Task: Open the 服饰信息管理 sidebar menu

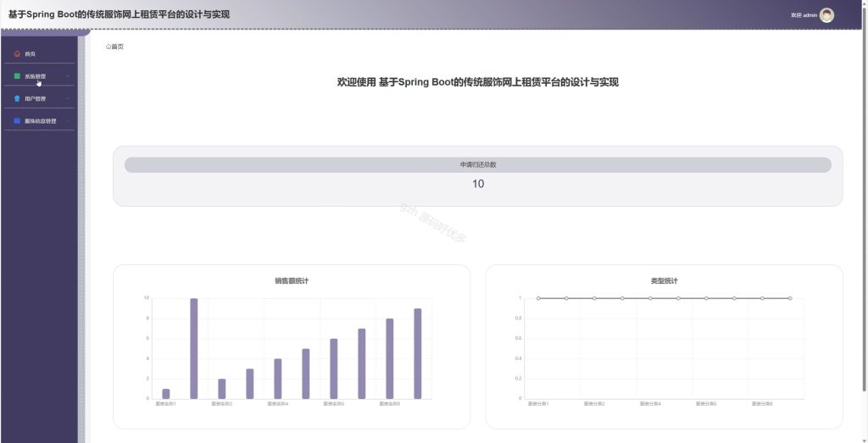Action: point(39,120)
